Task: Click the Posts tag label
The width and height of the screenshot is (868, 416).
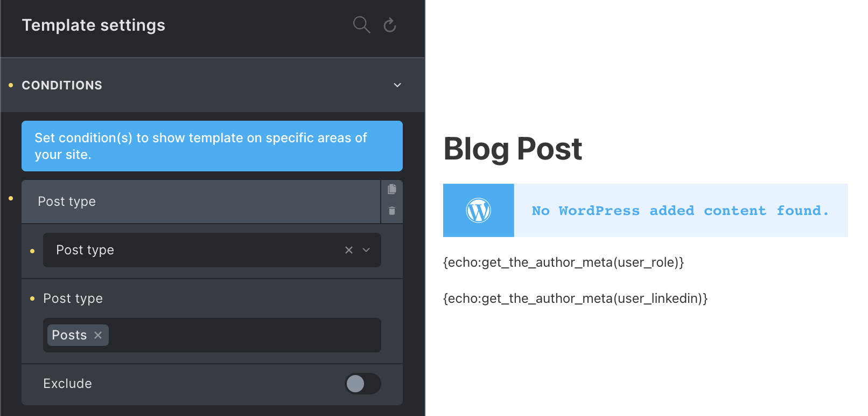Action: [69, 335]
